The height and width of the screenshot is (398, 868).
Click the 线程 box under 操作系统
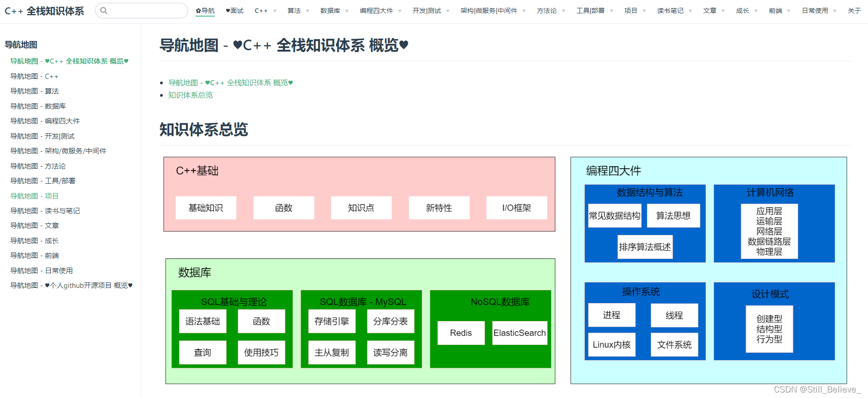coord(674,315)
